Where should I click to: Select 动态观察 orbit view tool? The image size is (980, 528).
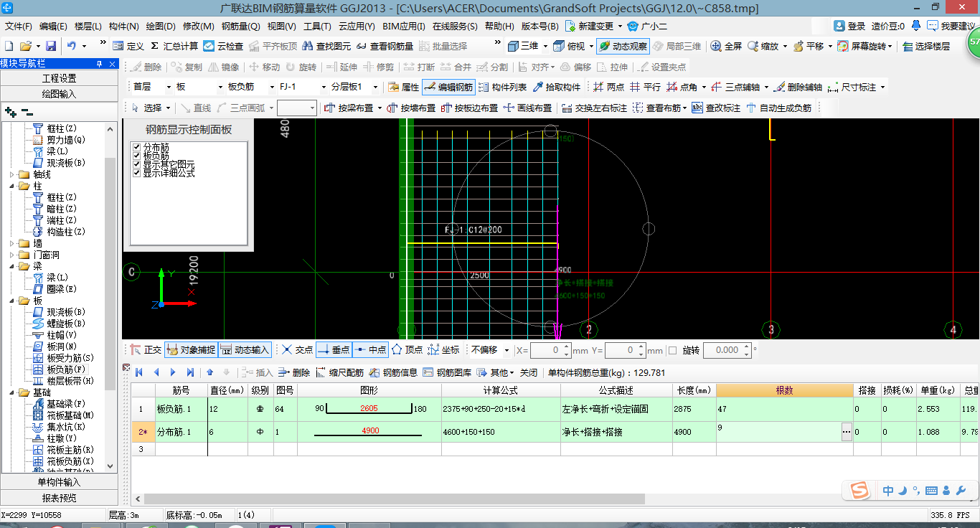(623, 46)
